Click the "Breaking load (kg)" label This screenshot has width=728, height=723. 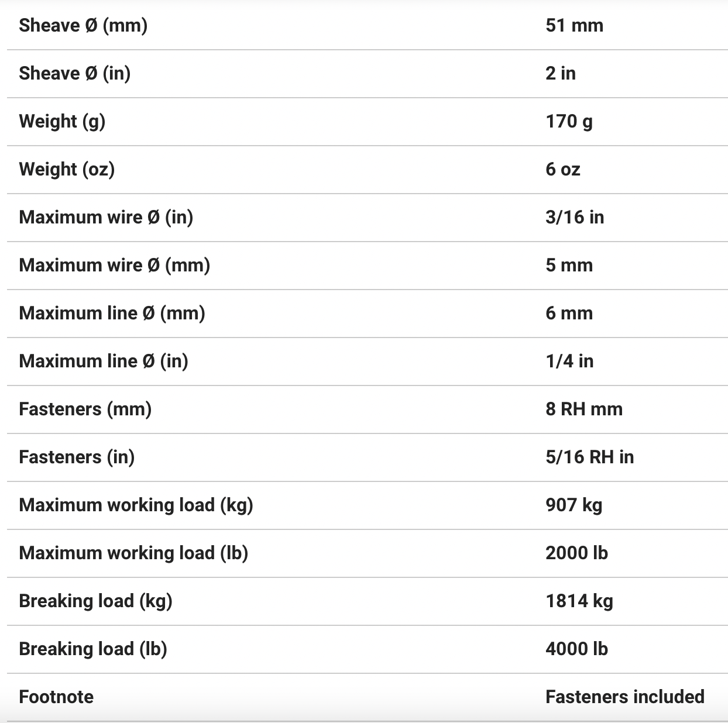[95, 601]
